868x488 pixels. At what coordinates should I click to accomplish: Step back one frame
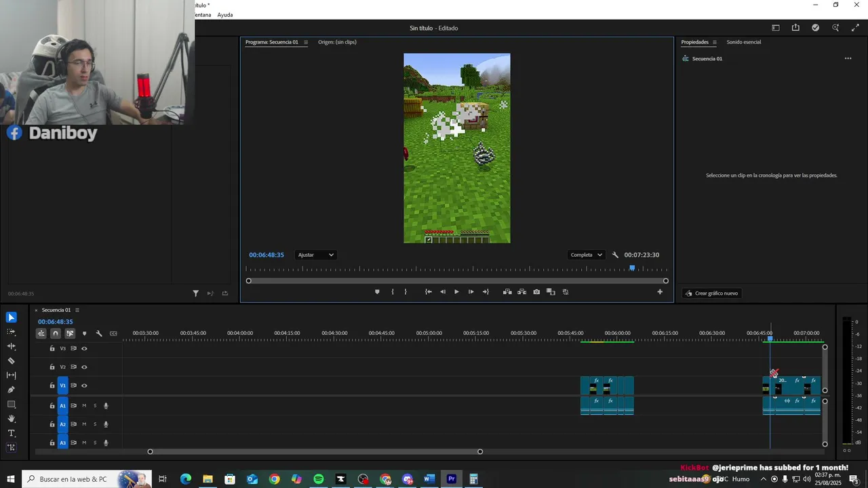(443, 292)
